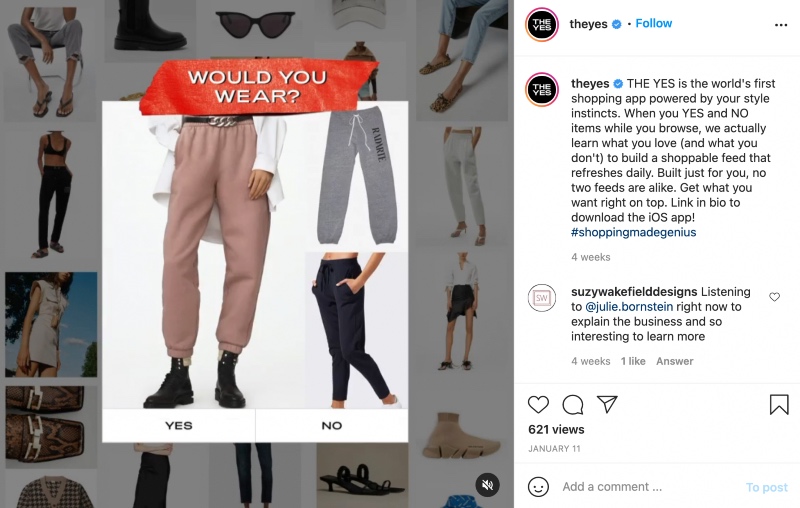Save post with the bookmark icon
Screen dimensions: 800x508
[779, 404]
